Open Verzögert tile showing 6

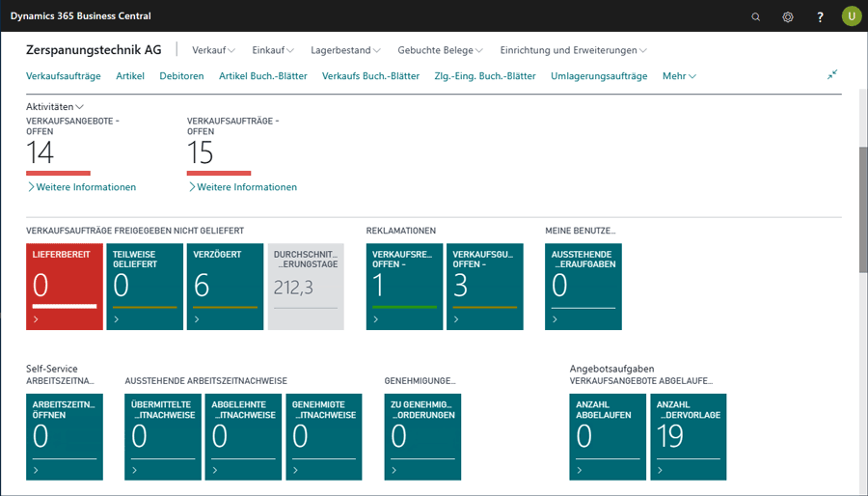[225, 287]
